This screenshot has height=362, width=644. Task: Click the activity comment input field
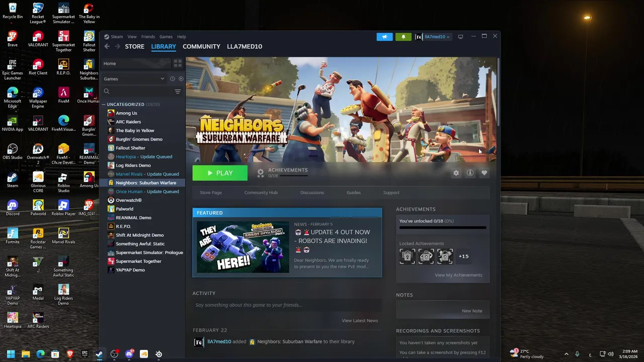(x=287, y=305)
